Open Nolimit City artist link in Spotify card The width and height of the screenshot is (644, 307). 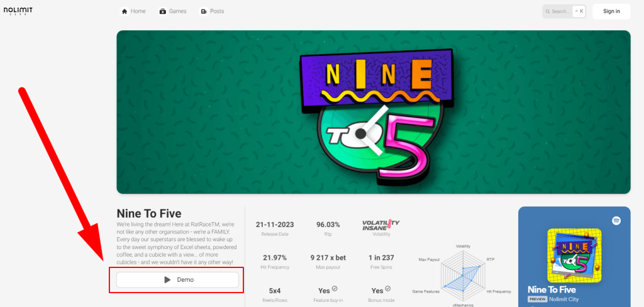(566, 299)
